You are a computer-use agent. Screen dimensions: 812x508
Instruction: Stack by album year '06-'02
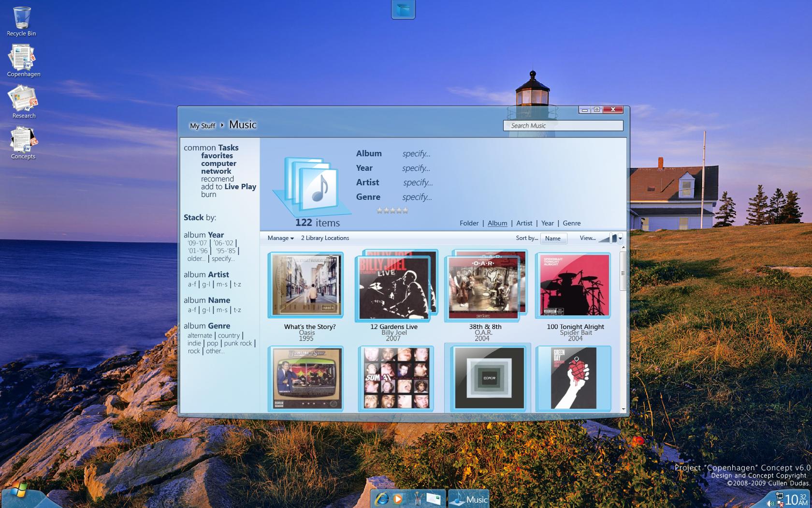click(224, 243)
